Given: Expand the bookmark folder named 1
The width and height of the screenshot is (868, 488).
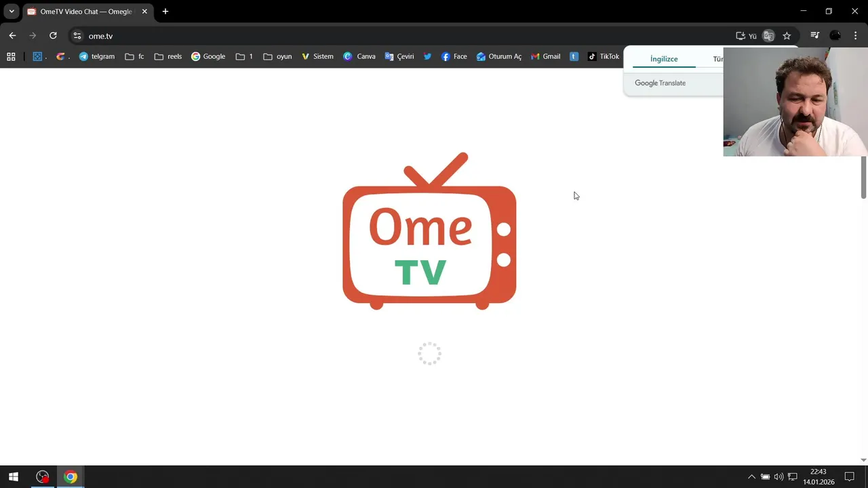Looking at the screenshot, I should click(244, 56).
